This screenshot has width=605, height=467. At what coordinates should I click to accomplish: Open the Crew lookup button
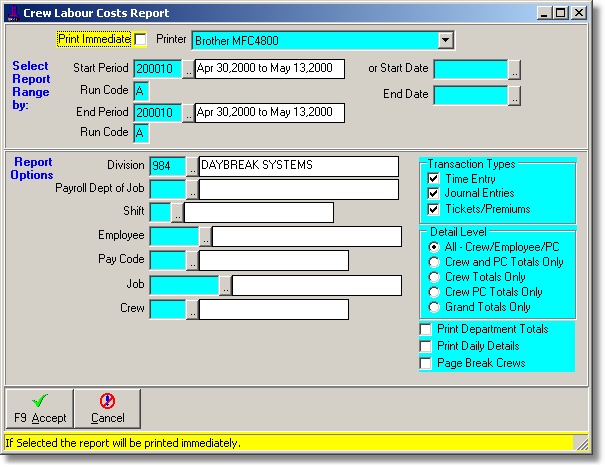[192, 310]
